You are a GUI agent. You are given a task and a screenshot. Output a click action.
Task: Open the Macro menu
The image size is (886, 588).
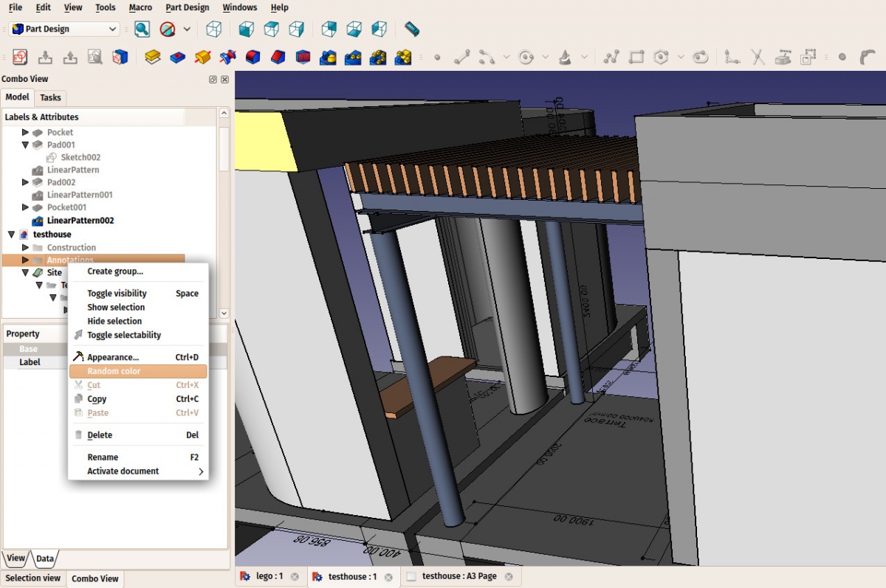tap(140, 7)
